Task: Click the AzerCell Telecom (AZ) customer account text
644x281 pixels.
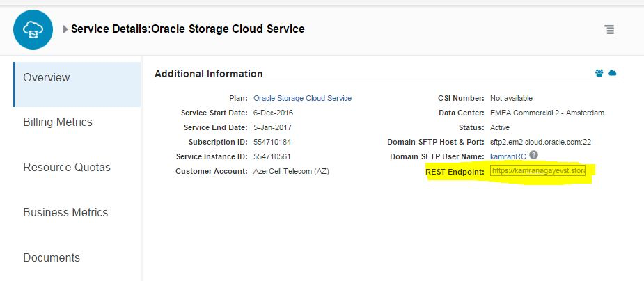Action: 291,171
